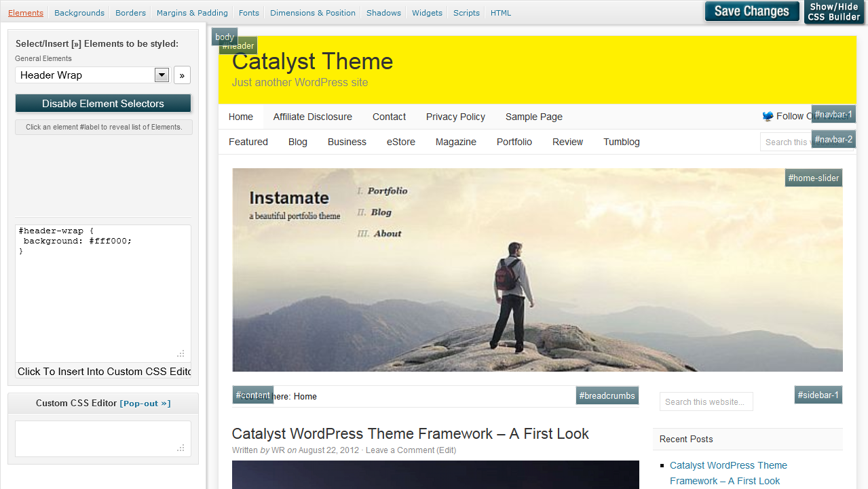The image size is (868, 489).
Task: Click slider Portfolio link
Action: [388, 191]
